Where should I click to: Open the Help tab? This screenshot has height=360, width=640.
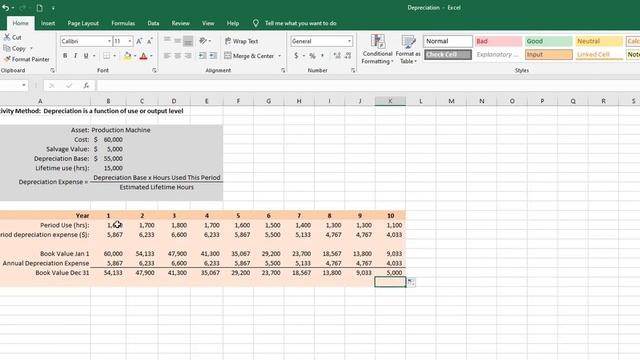pos(233,23)
